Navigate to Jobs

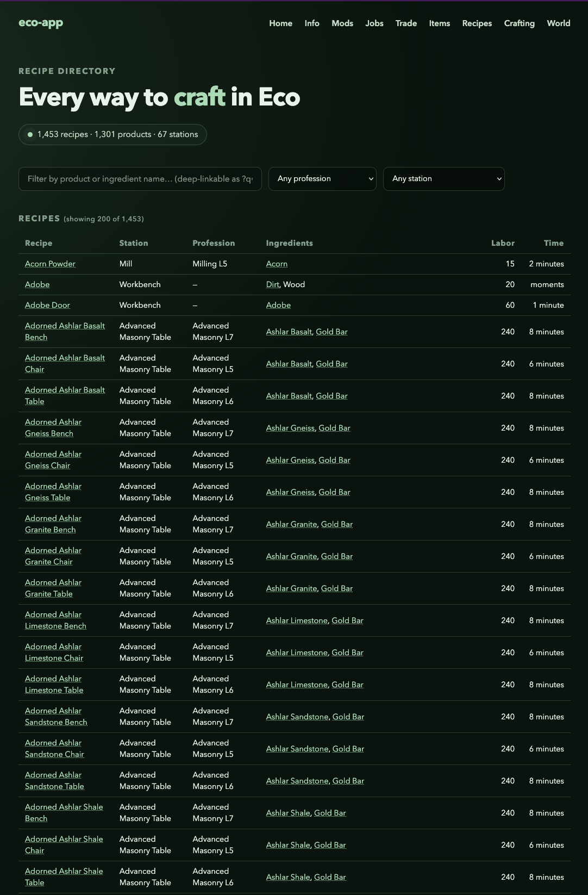[x=374, y=23]
